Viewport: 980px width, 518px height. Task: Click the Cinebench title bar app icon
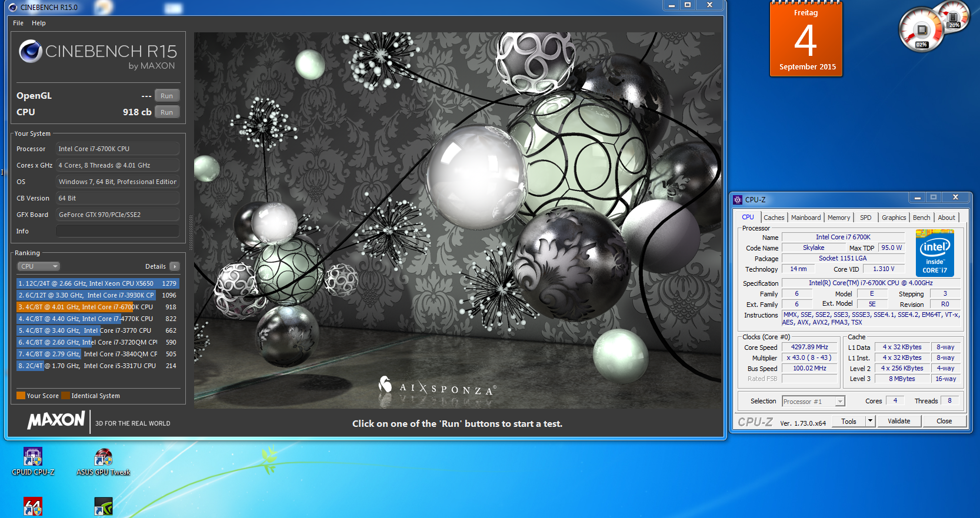(12, 7)
